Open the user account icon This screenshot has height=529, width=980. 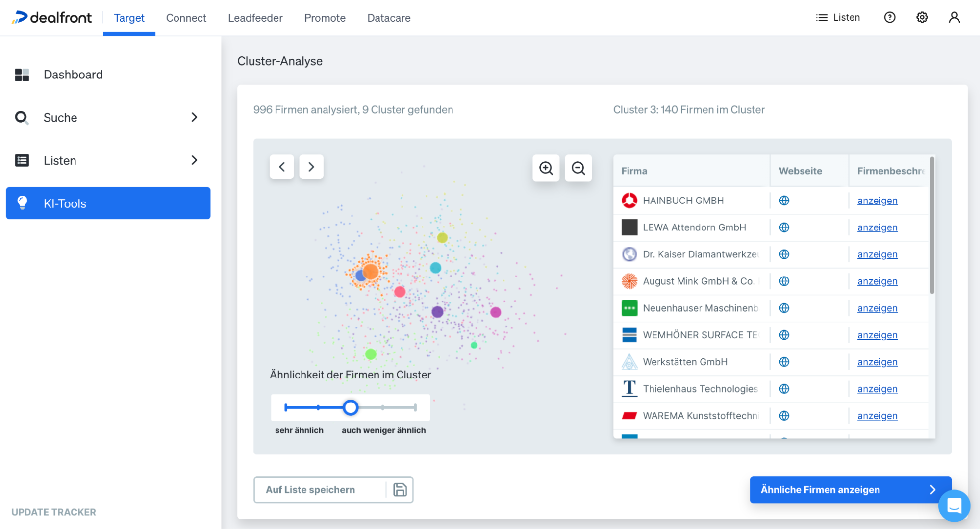click(954, 17)
